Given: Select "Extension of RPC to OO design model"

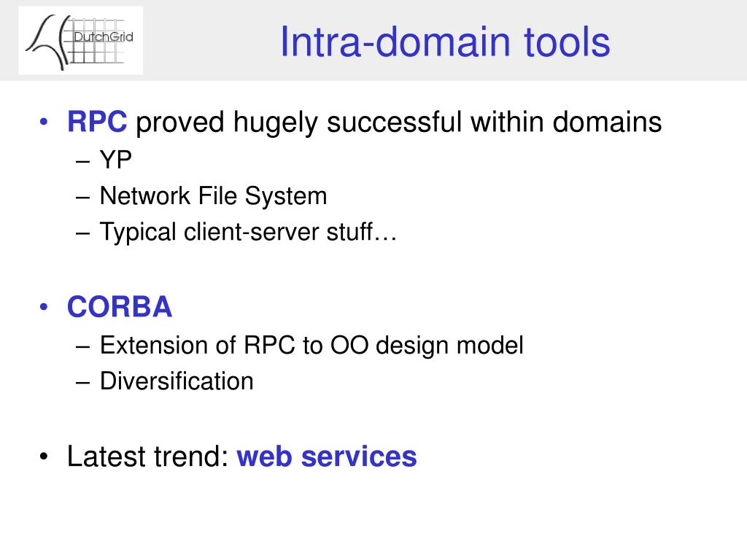Looking at the screenshot, I should click(311, 346).
